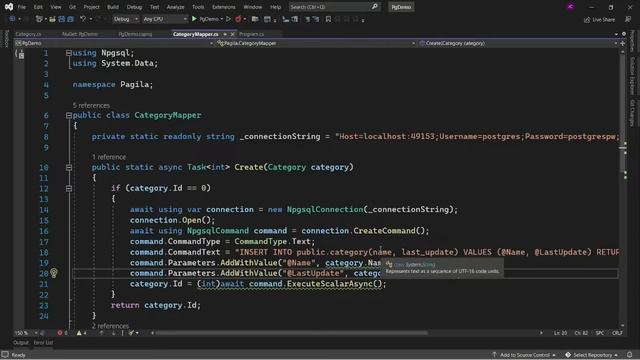The image size is (640, 360).
Task: Click the lightbulb quick actions icon on line 20
Action: tap(53, 273)
